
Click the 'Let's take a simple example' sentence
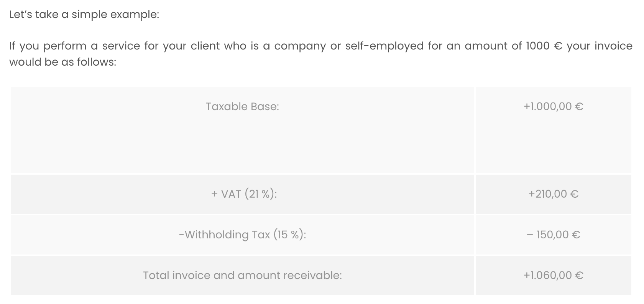(84, 15)
